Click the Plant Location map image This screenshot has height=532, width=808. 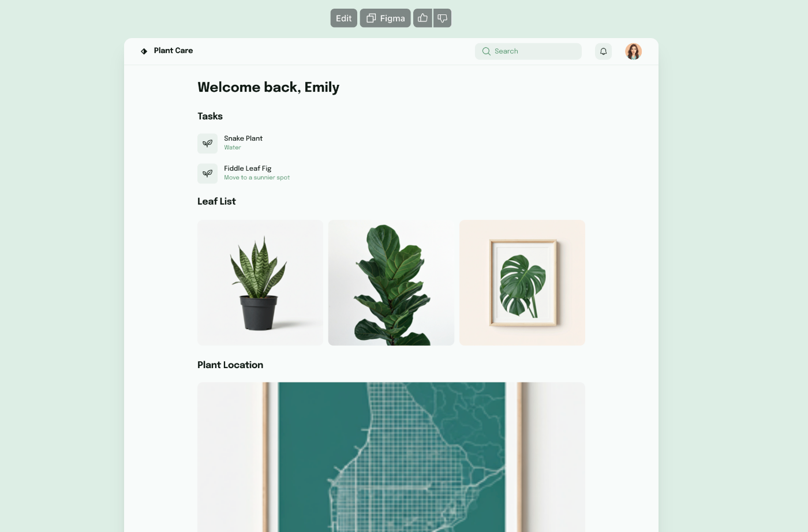391,457
